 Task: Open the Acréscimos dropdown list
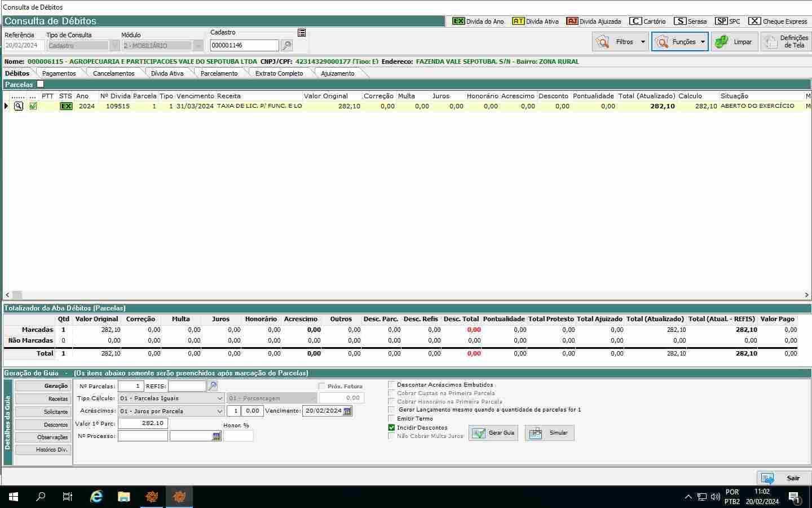coord(220,411)
